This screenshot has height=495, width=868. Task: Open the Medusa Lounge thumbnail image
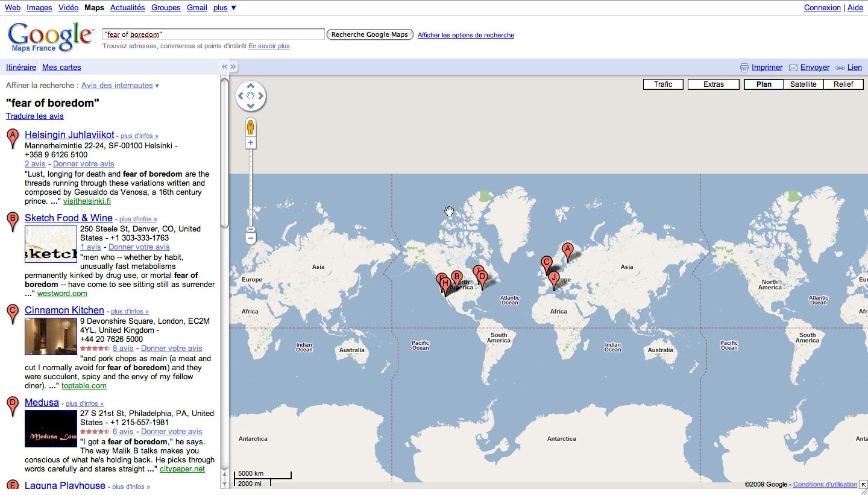pyautogui.click(x=51, y=429)
